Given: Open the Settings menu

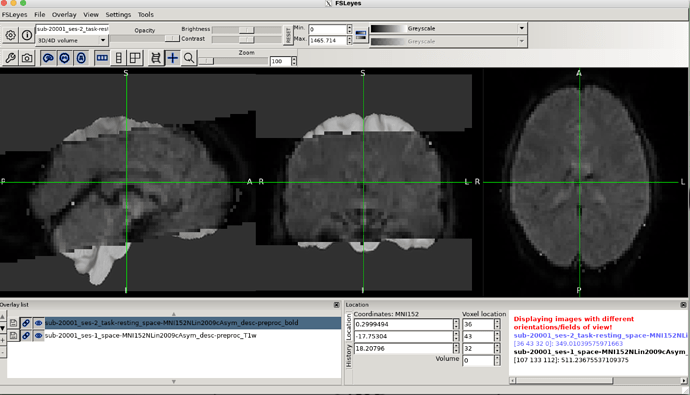Looking at the screenshot, I should pyautogui.click(x=118, y=15).
